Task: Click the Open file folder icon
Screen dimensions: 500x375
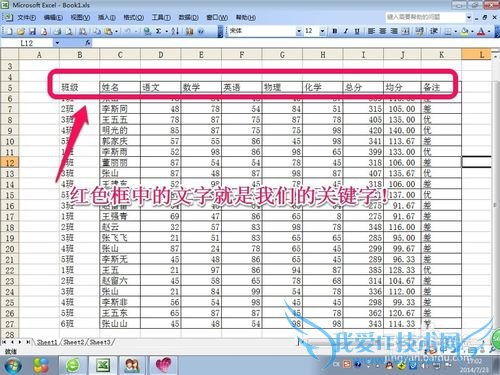Action: (x=21, y=32)
